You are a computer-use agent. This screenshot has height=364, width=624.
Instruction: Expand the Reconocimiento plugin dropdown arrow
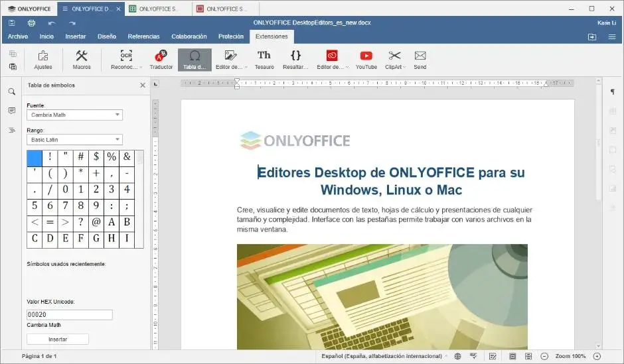click(141, 67)
